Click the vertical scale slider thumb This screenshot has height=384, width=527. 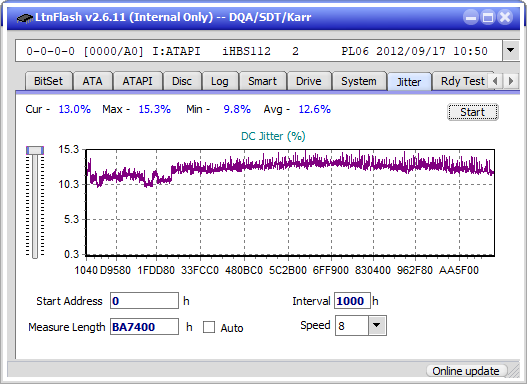(35, 150)
